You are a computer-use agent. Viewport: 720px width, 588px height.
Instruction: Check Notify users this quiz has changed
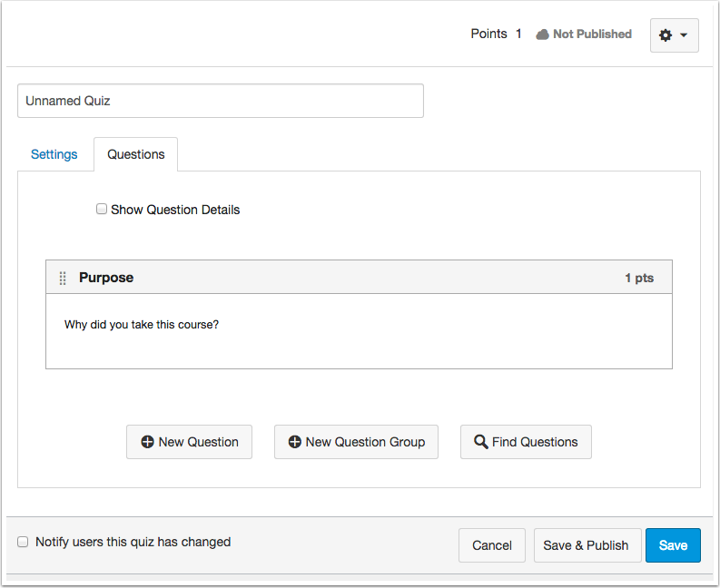[23, 542]
